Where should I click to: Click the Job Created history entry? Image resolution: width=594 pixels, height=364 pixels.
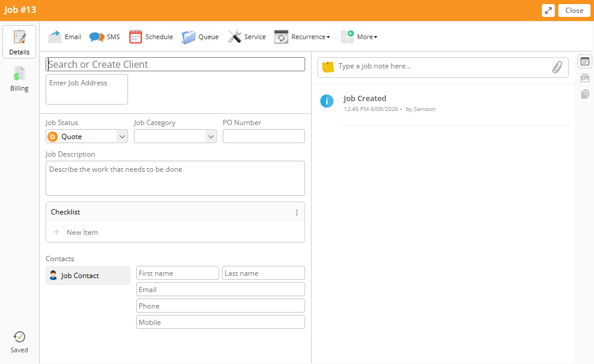446,103
